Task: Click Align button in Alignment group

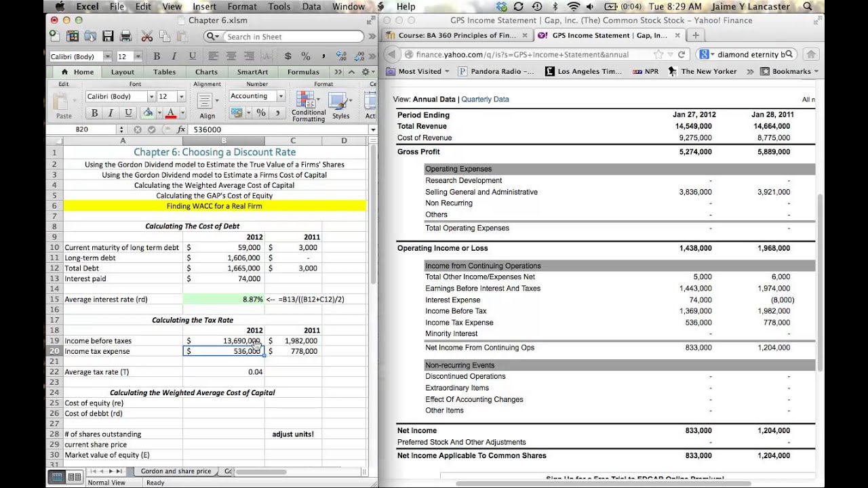Action: coord(207,106)
